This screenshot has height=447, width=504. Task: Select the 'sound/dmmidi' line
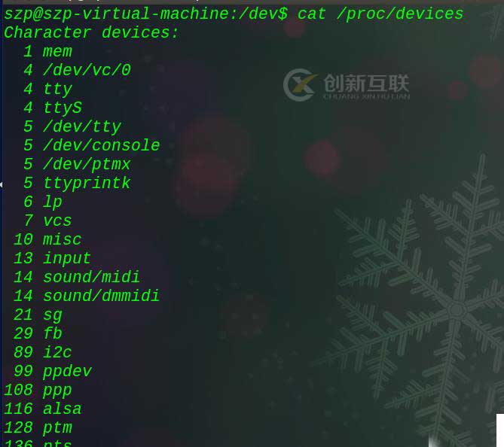pyautogui.click(x=87, y=296)
